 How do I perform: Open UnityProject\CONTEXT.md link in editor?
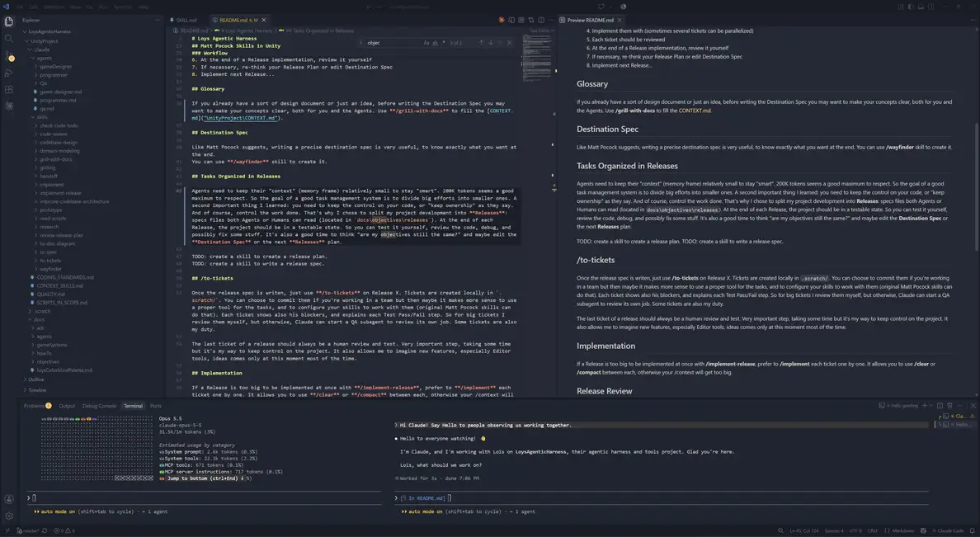point(241,118)
